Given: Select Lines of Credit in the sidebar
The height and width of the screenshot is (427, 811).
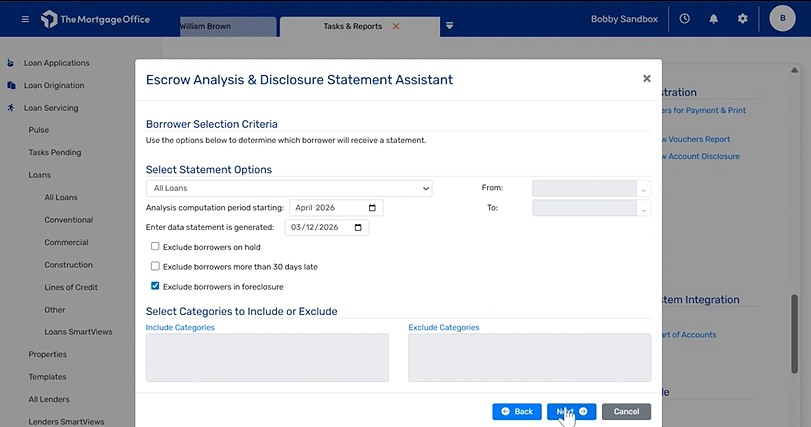Looking at the screenshot, I should [x=71, y=287].
